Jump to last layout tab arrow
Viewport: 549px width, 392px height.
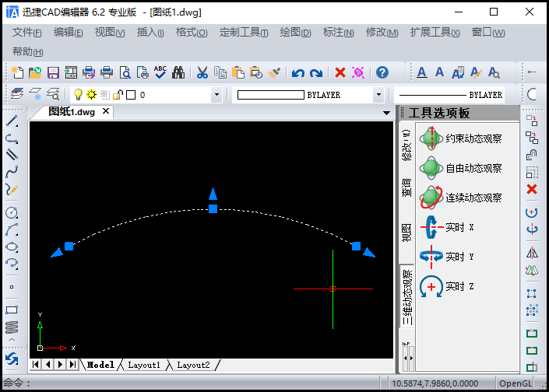72,364
